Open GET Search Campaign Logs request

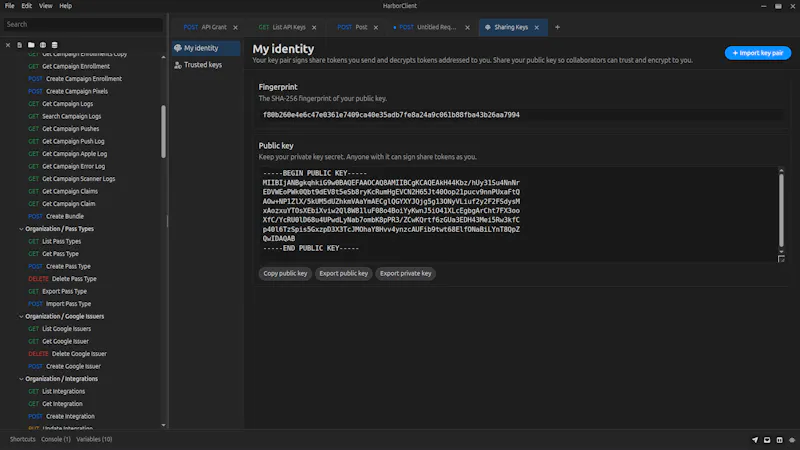[x=65, y=117]
